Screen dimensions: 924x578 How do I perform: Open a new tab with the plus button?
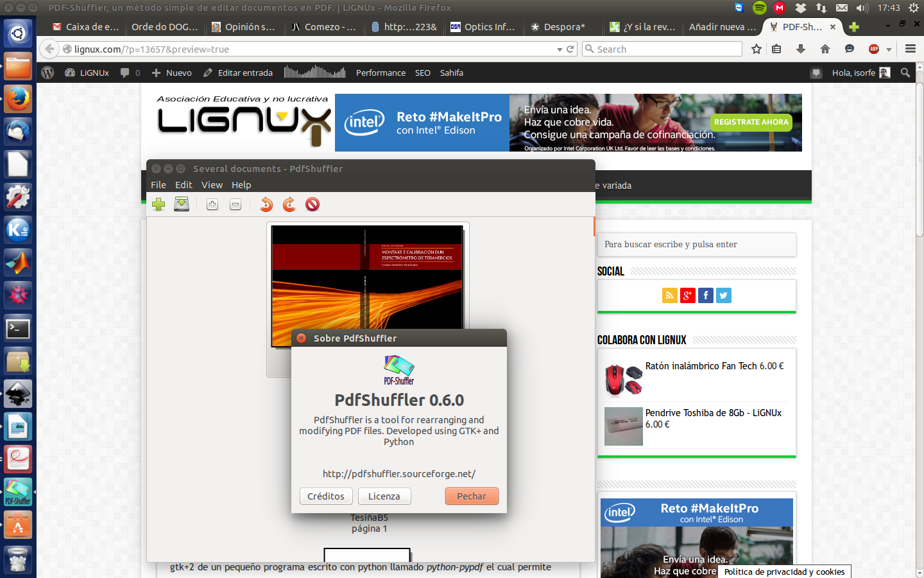point(853,27)
